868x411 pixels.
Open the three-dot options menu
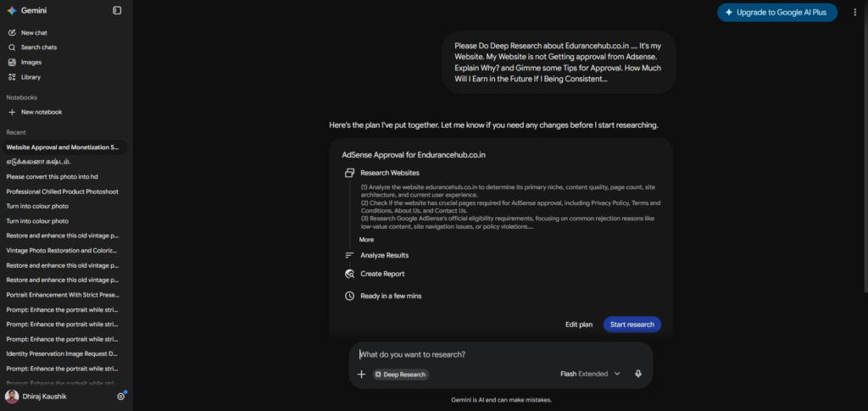854,12
